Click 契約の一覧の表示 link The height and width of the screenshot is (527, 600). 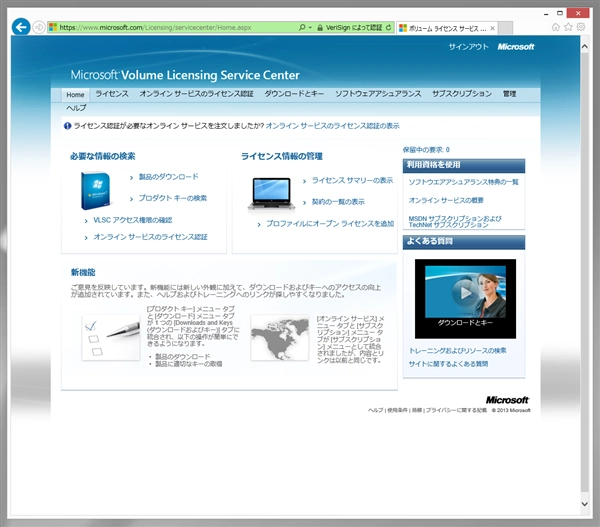[338, 202]
